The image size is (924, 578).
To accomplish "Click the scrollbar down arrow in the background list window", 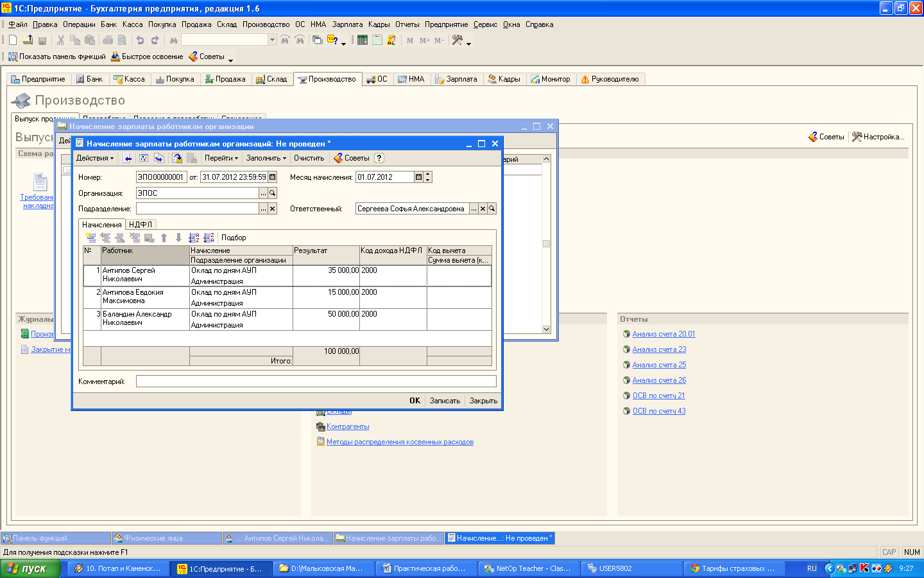I will tap(547, 329).
